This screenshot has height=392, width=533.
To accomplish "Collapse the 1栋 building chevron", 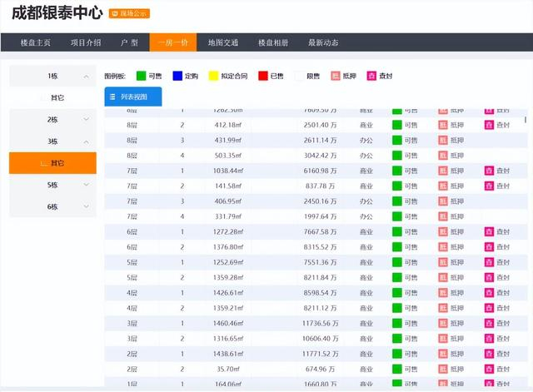I will [x=87, y=77].
